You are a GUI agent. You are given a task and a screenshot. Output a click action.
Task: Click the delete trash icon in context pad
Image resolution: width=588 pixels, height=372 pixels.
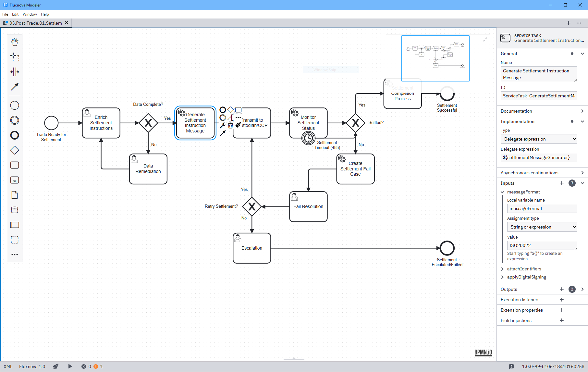230,126
